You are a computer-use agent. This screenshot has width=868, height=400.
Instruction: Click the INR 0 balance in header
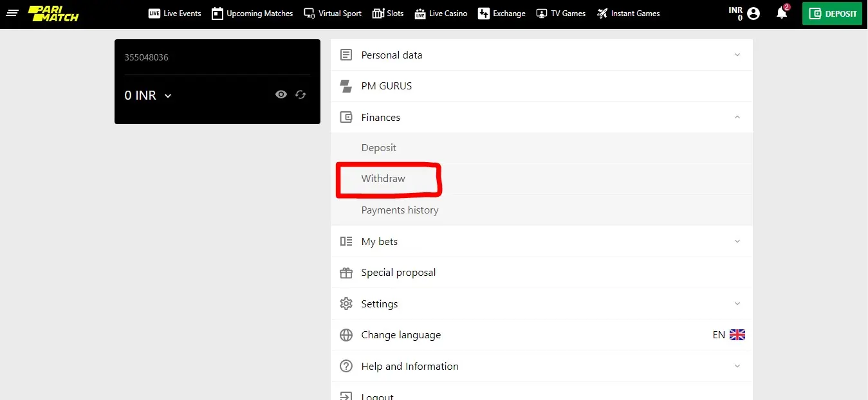pyautogui.click(x=735, y=14)
